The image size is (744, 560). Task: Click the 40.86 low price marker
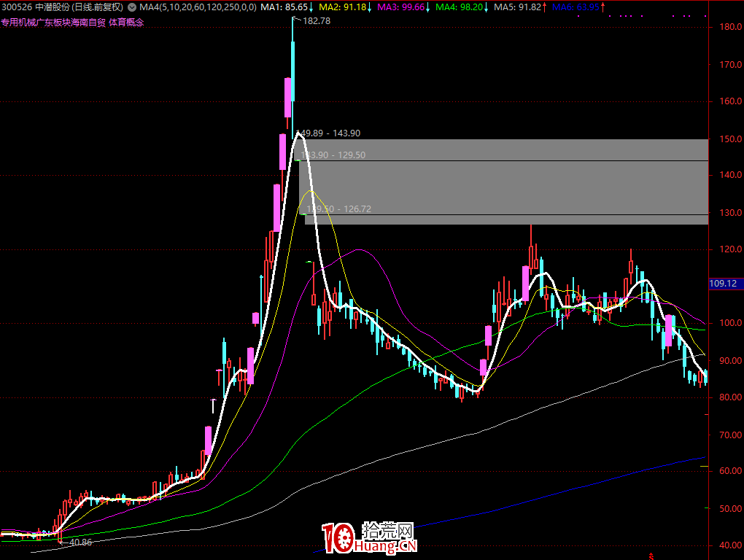click(x=79, y=542)
